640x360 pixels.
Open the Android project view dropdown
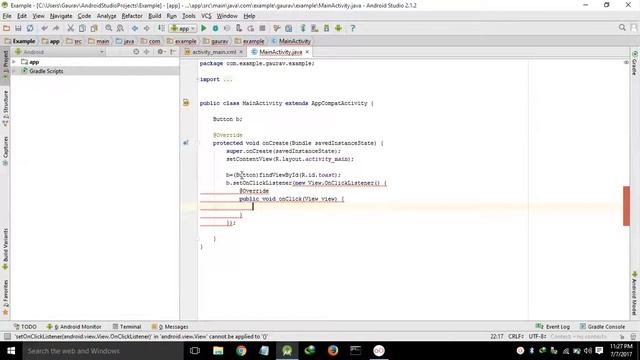point(60,52)
